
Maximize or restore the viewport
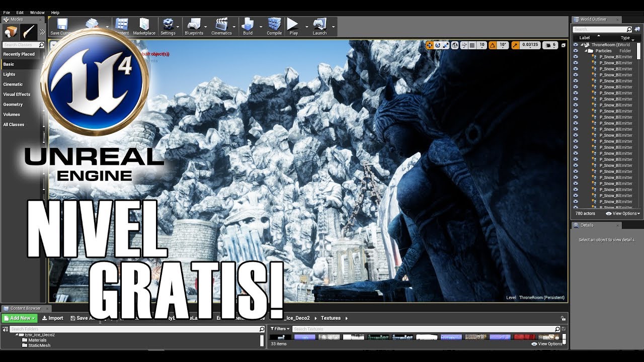[x=563, y=45]
